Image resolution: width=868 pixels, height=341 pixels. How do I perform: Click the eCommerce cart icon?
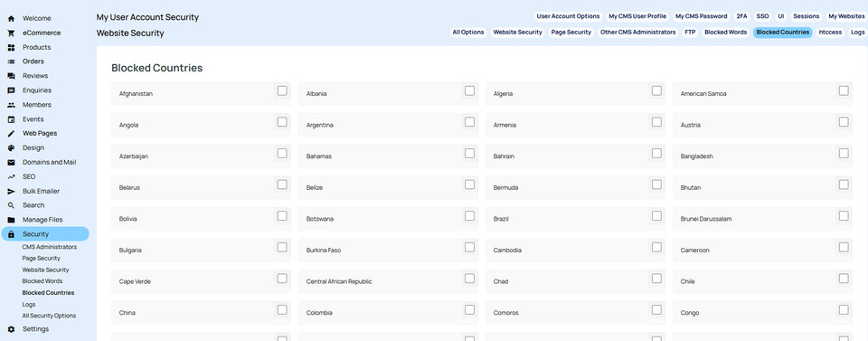pos(11,33)
